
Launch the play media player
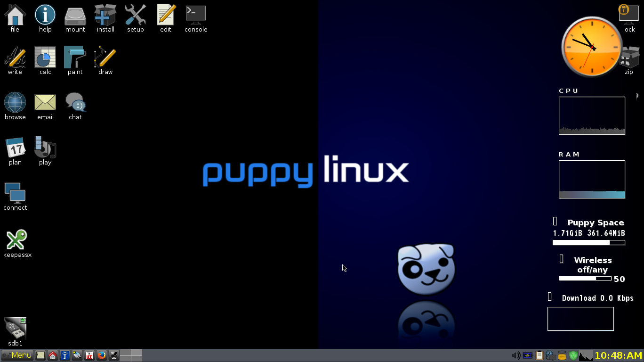pyautogui.click(x=45, y=147)
